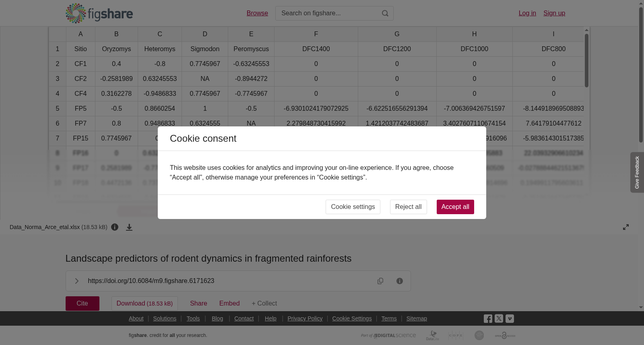Click the Cite button
Screen dimensions: 644x345
click(83, 304)
